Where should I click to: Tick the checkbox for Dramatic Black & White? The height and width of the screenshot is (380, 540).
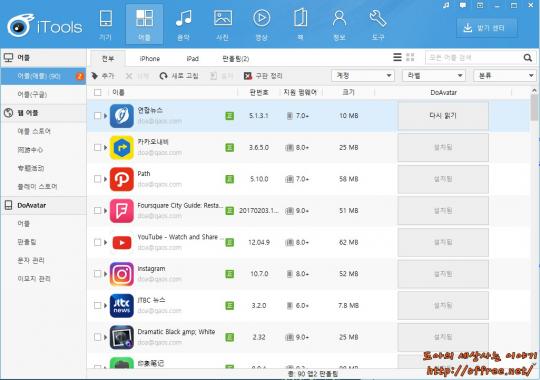pos(98,337)
